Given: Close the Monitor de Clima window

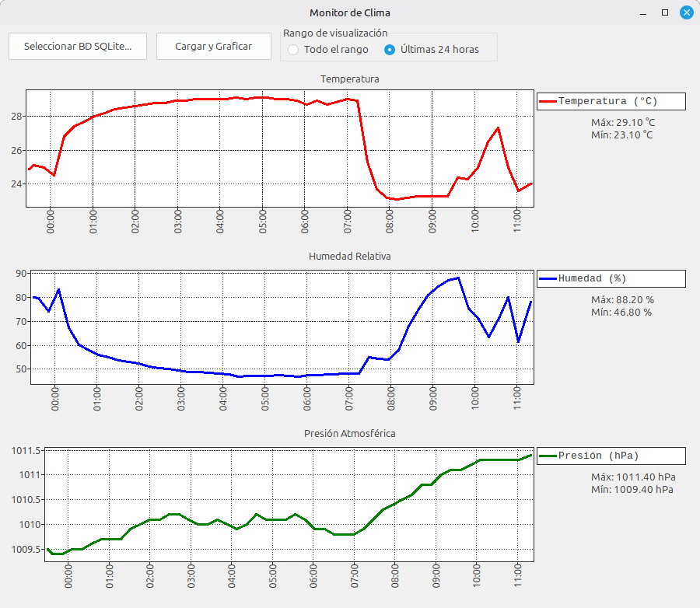Looking at the screenshot, I should (x=687, y=12).
